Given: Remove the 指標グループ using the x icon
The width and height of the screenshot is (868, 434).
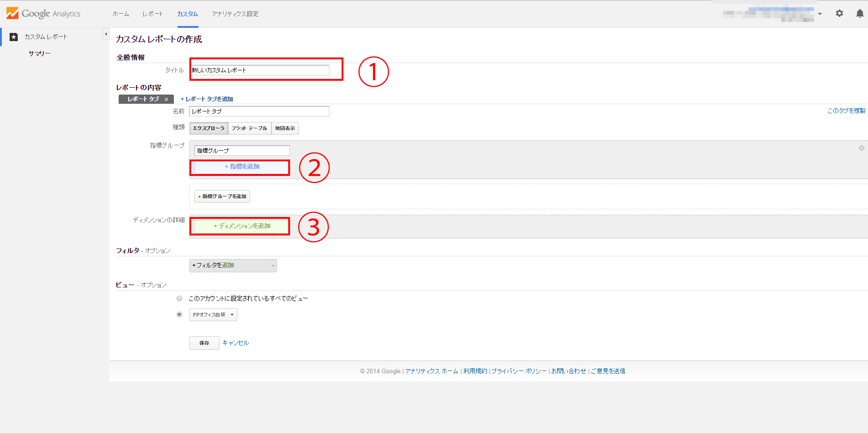Looking at the screenshot, I should [861, 148].
